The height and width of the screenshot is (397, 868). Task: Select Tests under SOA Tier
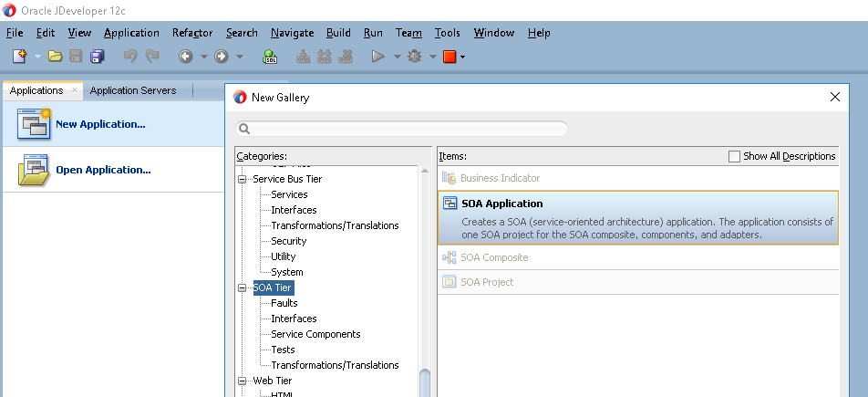pyautogui.click(x=283, y=350)
